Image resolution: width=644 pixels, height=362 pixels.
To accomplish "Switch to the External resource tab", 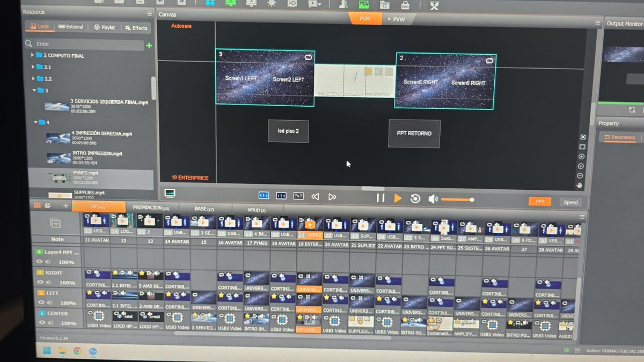I will tap(71, 26).
